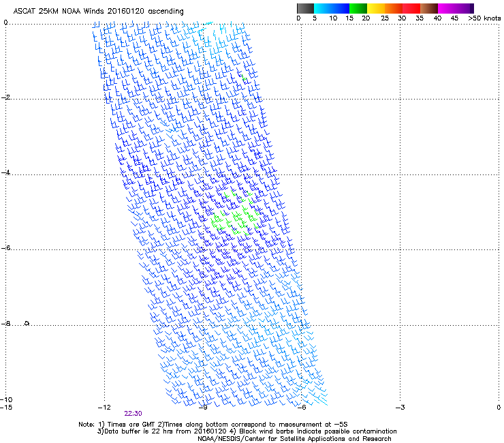
Task: Click the legend value '25'
Action: click(x=385, y=18)
